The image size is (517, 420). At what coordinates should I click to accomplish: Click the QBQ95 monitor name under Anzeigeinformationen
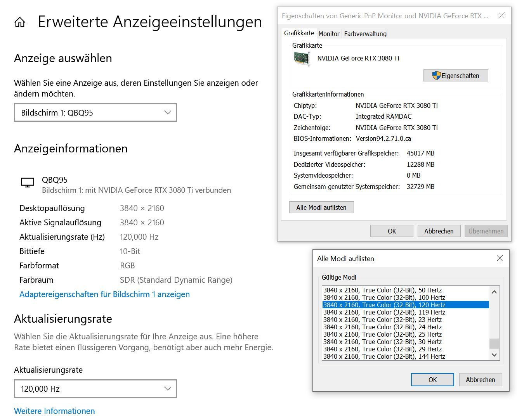(55, 180)
